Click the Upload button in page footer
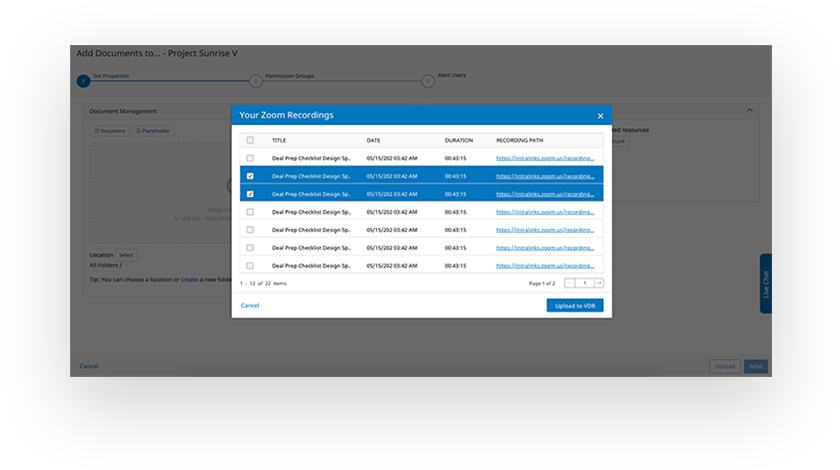The width and height of the screenshot is (840, 470). [725, 367]
